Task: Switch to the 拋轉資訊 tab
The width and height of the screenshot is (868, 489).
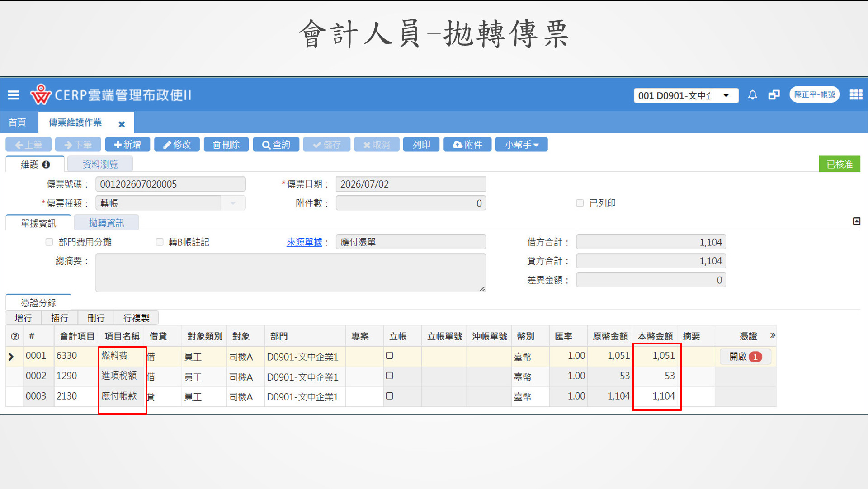Action: tap(106, 223)
